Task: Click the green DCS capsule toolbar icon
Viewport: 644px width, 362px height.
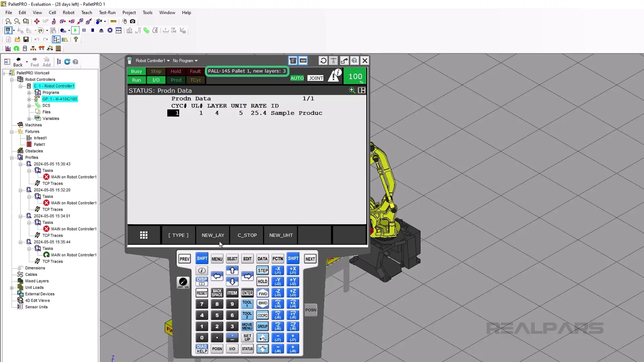Action: pyautogui.click(x=146, y=30)
